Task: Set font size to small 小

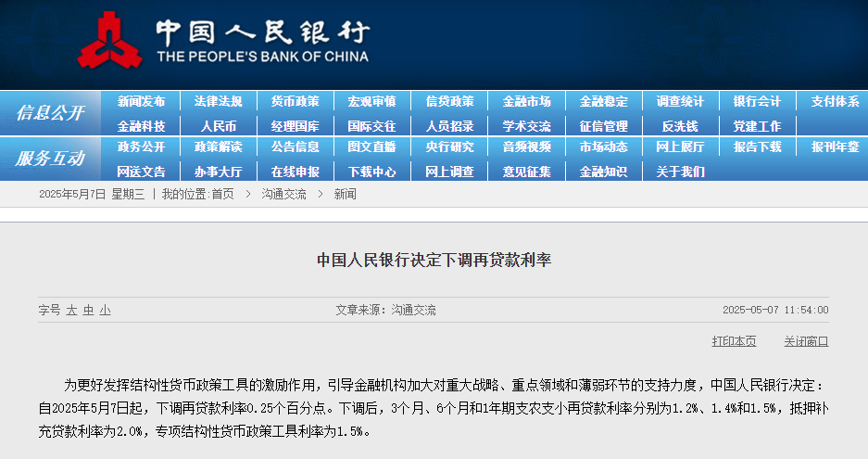Action: [106, 310]
